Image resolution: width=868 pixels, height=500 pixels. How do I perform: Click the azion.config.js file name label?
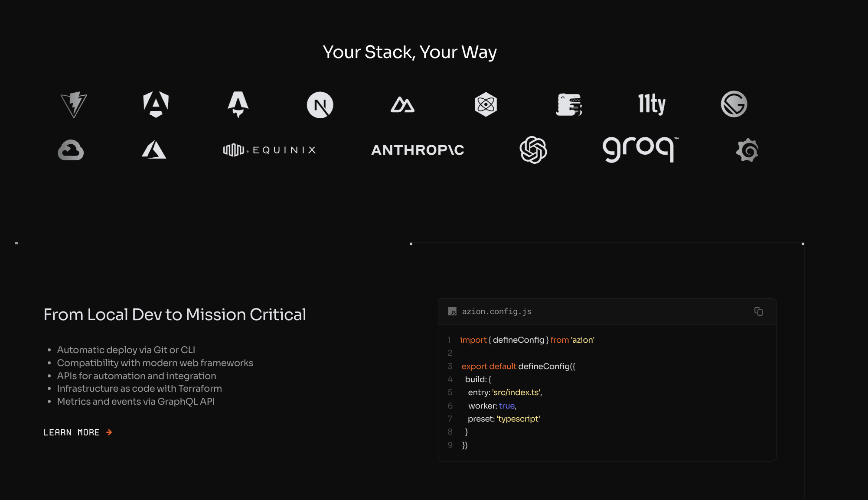point(496,312)
